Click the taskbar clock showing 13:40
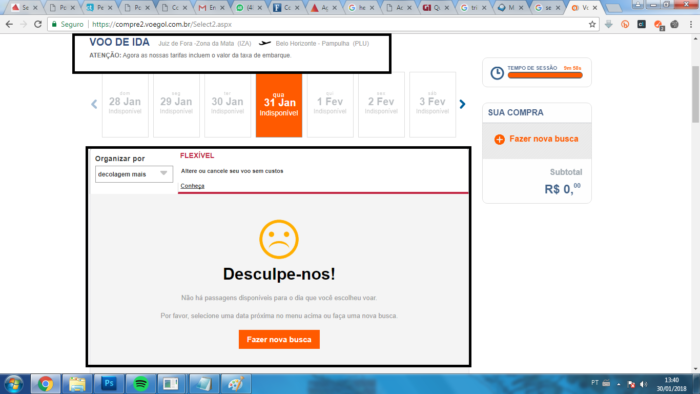The image size is (700, 394). click(671, 384)
